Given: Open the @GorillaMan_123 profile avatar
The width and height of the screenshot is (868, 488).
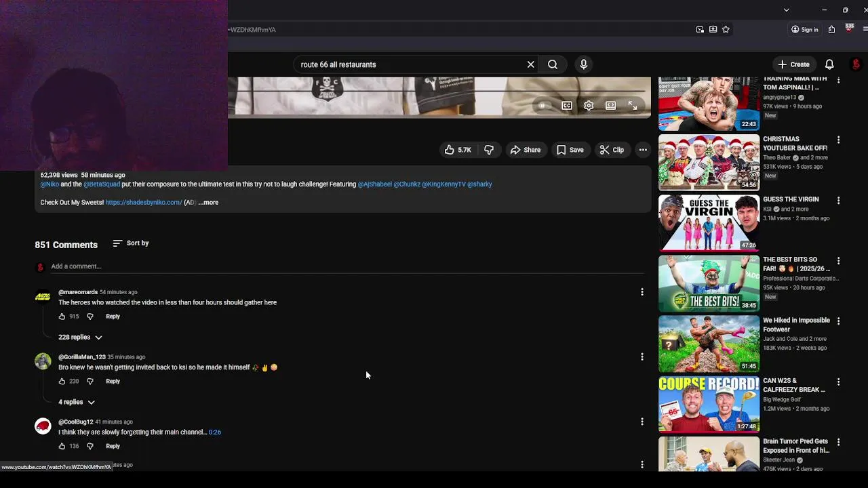Looking at the screenshot, I should click(43, 361).
